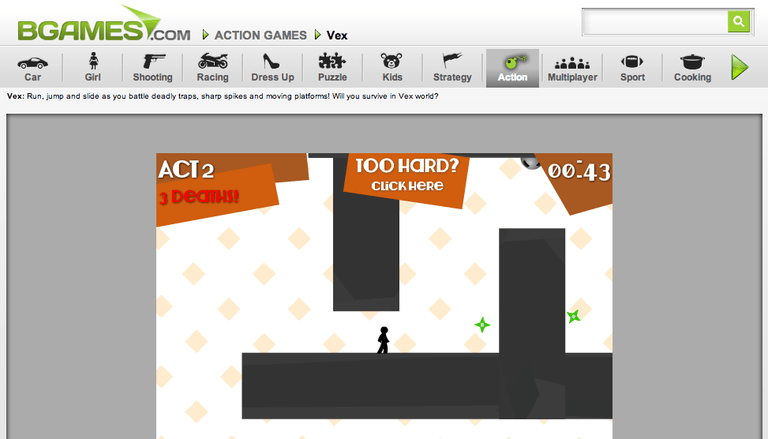The height and width of the screenshot is (439, 768).
Task: Open the Puzzle pieces category
Action: [333, 68]
